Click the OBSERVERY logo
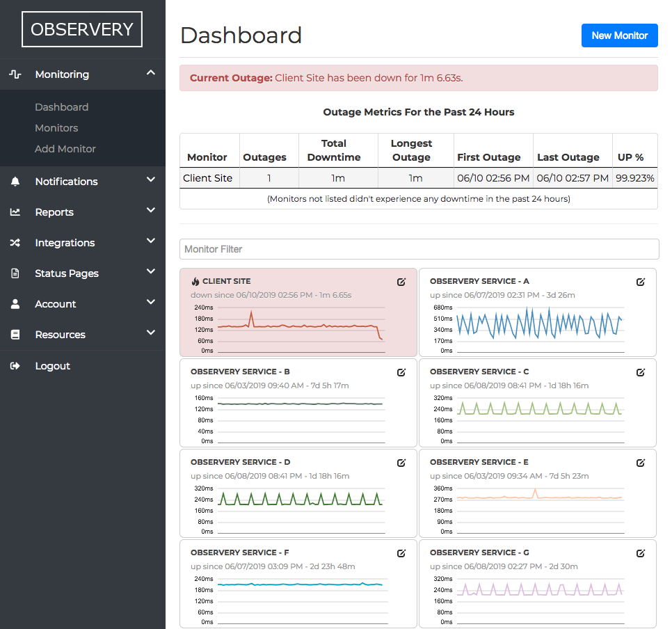This screenshot has width=672, height=629. coord(82,29)
